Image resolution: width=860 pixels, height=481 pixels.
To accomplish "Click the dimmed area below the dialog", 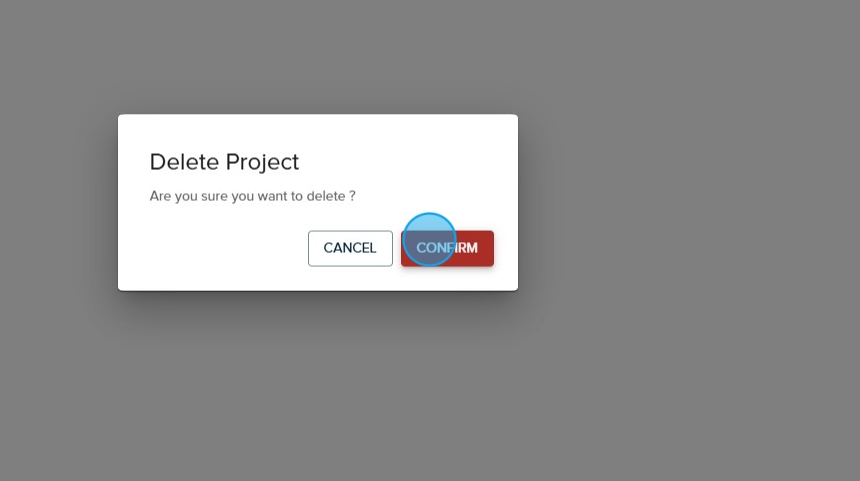I will [x=318, y=386].
